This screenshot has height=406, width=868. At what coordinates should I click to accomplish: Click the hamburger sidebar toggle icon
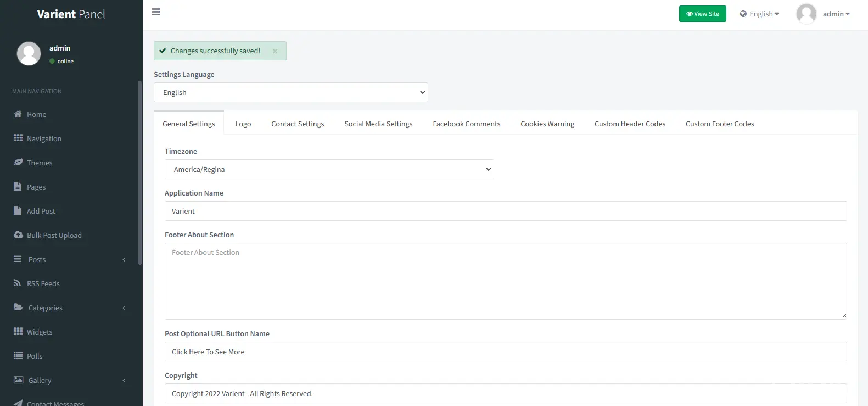(x=156, y=12)
